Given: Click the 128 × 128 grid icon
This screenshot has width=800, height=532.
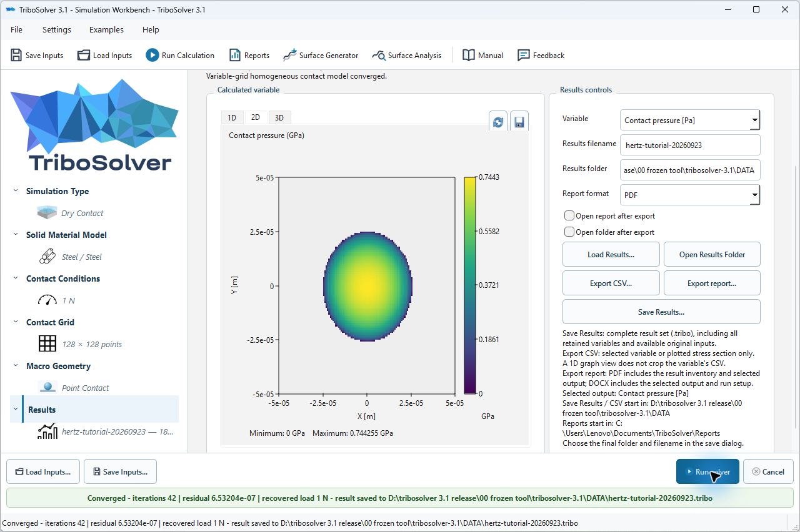Looking at the screenshot, I should [x=47, y=343].
